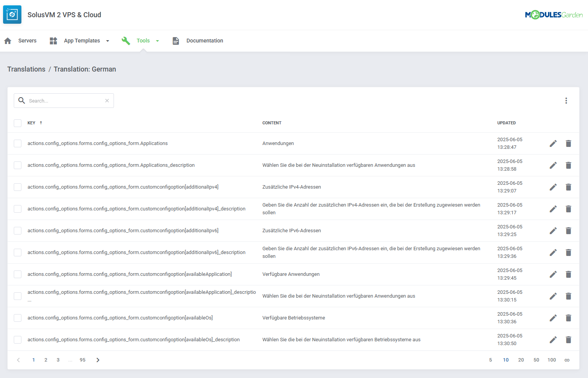Navigate to page 95 of translations
The image size is (588, 378).
pos(83,360)
